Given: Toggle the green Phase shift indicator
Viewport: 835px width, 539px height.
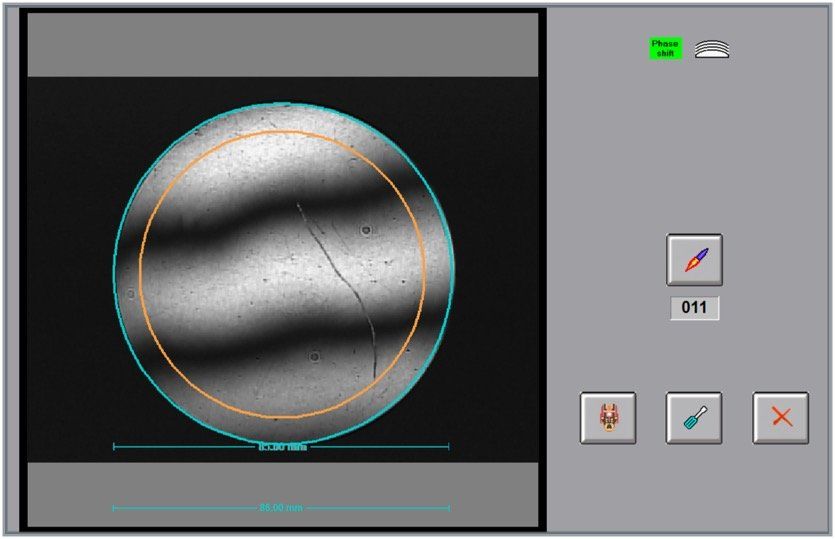Looking at the screenshot, I should pyautogui.click(x=665, y=48).
